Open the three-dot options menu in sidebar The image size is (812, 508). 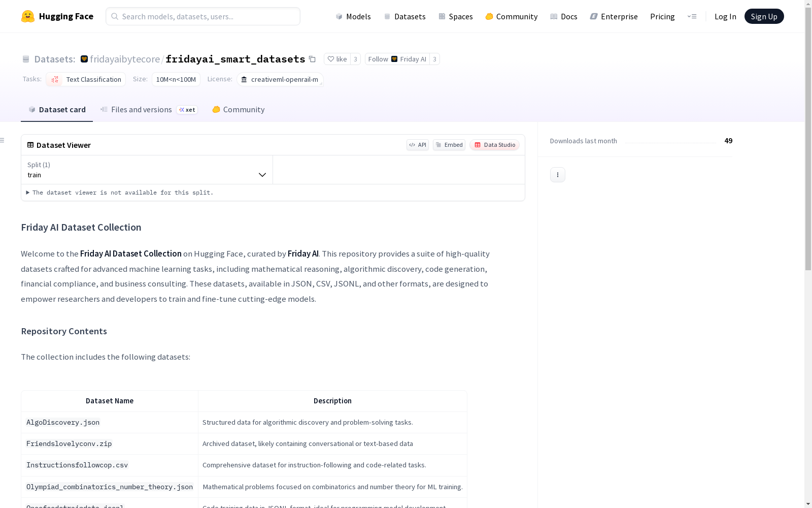click(x=557, y=175)
